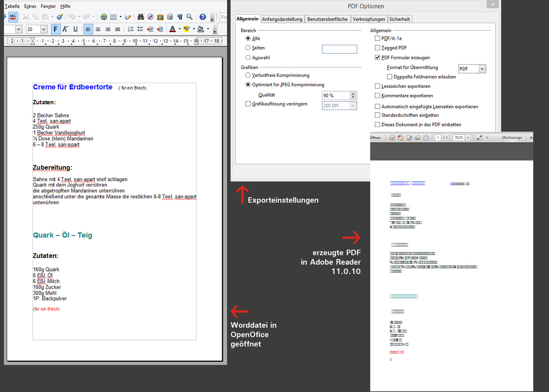
Task: Open the Gallery picture icon
Action: 160,17
